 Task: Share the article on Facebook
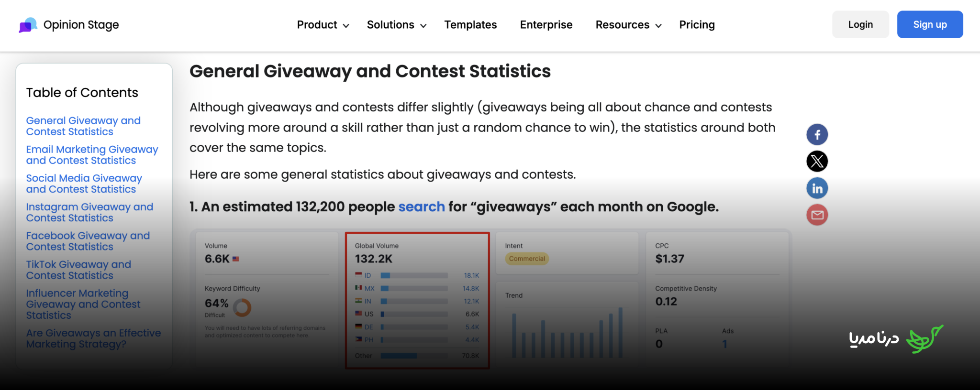coord(817,135)
